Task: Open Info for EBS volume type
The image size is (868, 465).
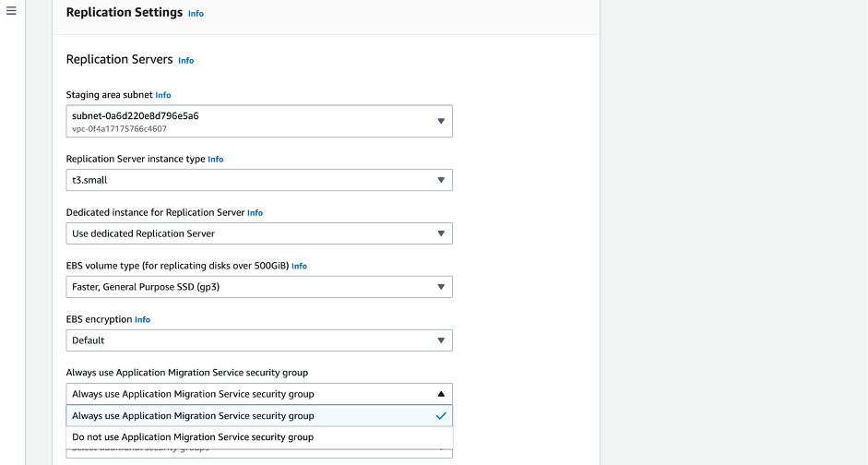Action: click(299, 266)
